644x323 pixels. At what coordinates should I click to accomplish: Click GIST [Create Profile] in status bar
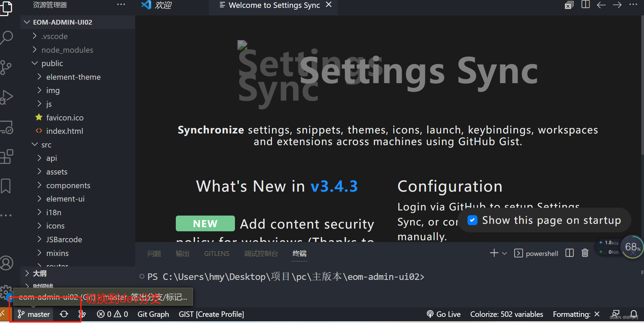click(211, 314)
